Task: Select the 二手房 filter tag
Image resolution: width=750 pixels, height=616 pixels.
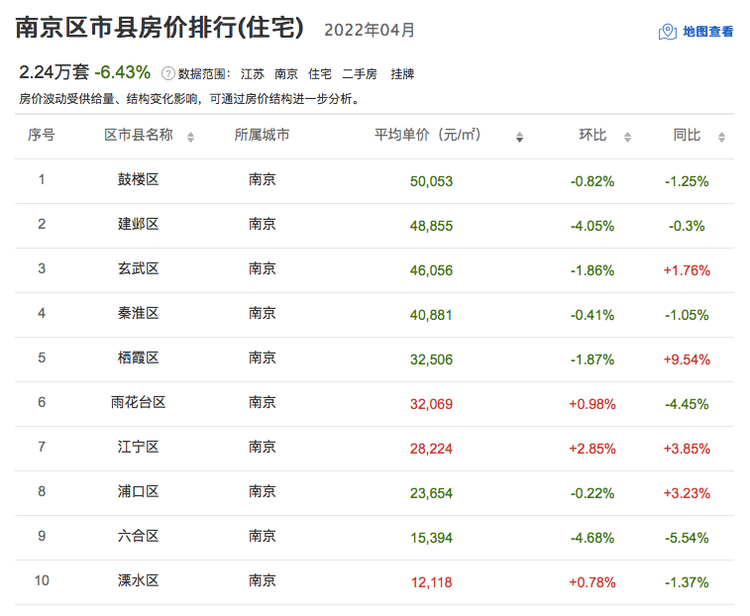Action: [x=359, y=74]
